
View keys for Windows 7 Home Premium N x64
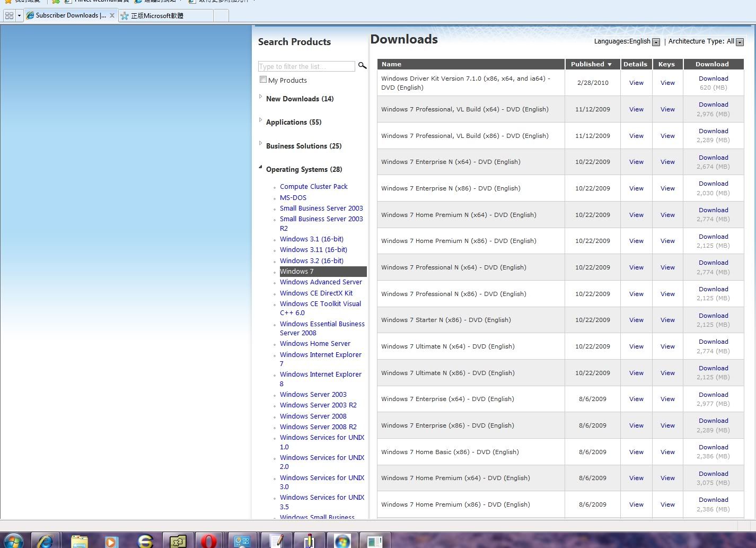click(667, 215)
